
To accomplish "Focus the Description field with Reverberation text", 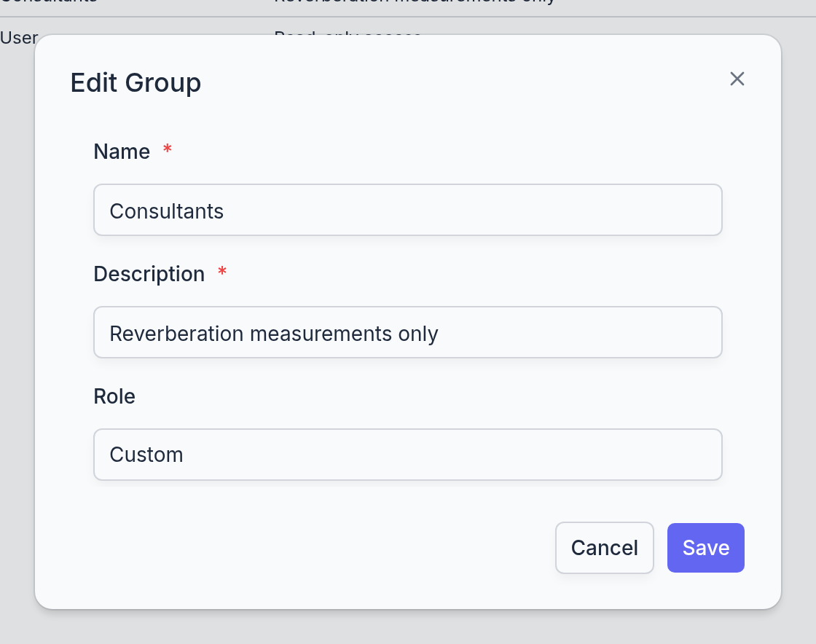I will click(407, 332).
